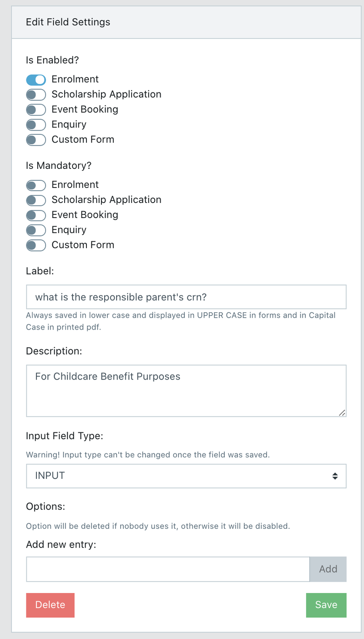364x639 pixels.
Task: Click the dropdown arrows on INPUT select
Action: point(335,476)
